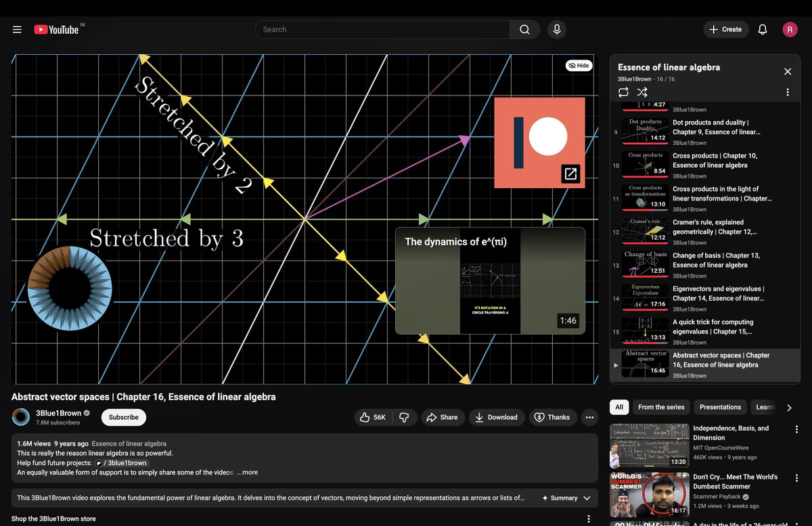Expand description with ...more

247,473
